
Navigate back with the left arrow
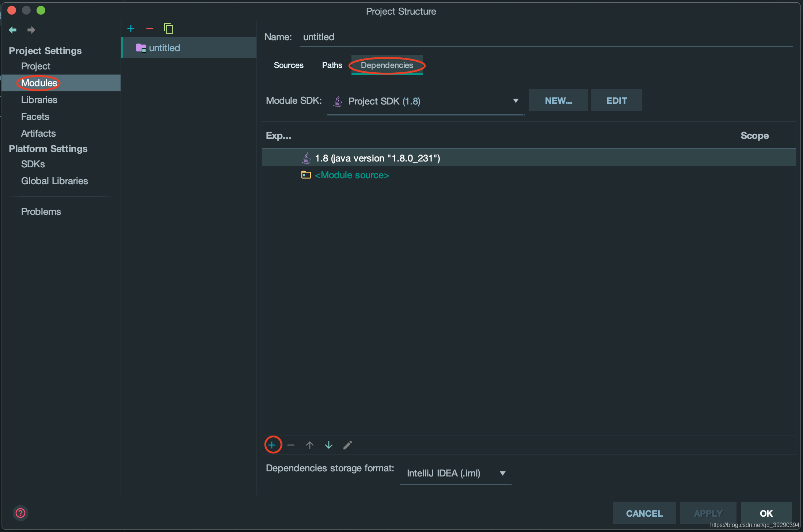(13, 30)
